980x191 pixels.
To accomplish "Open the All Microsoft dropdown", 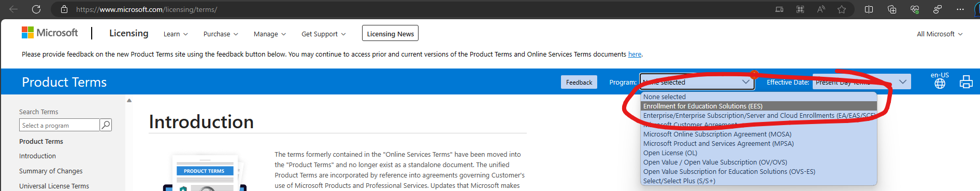I will [x=940, y=34].
